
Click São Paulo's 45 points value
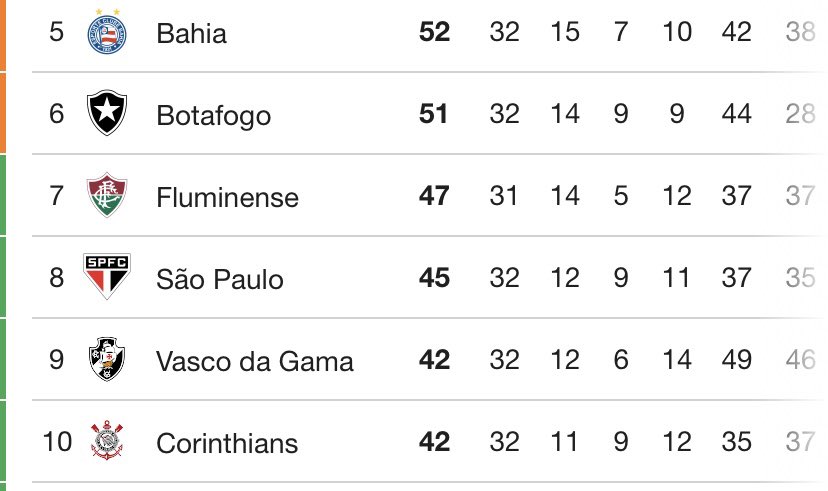pyautogui.click(x=435, y=278)
